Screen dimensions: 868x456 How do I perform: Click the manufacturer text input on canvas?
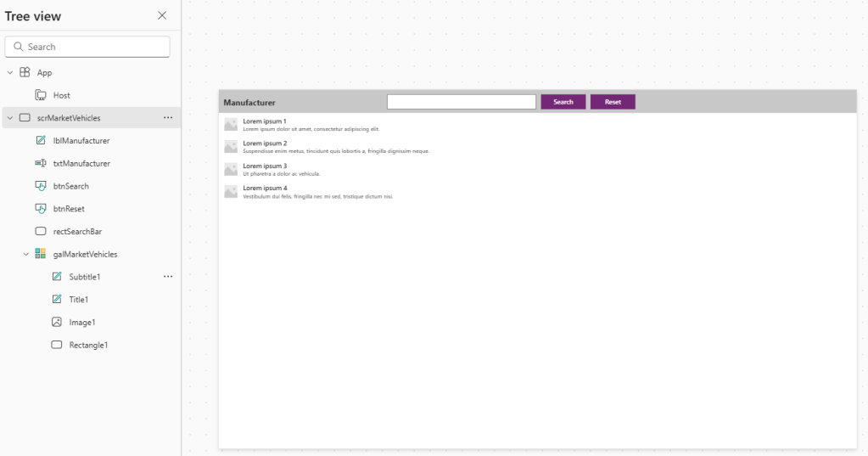coord(461,102)
